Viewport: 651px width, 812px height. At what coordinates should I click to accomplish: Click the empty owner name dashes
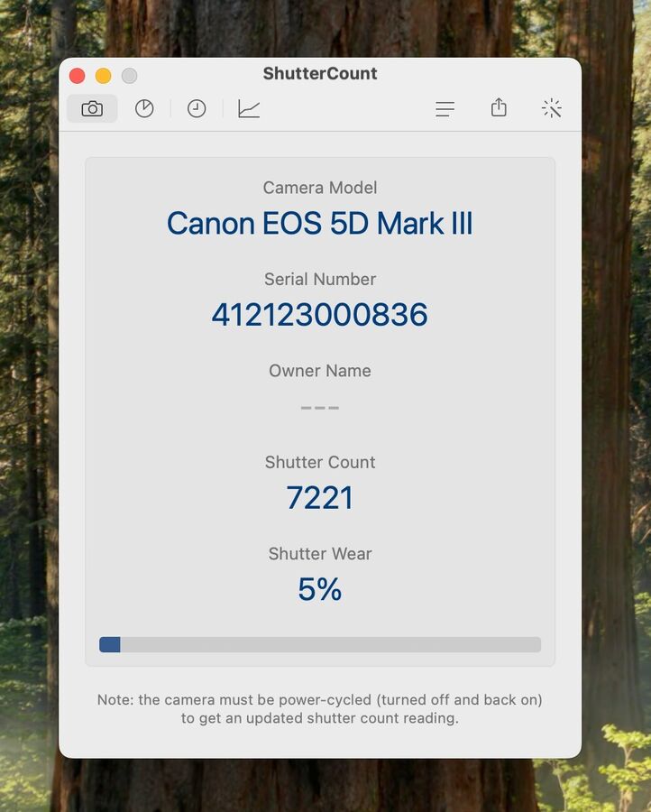pyautogui.click(x=320, y=408)
